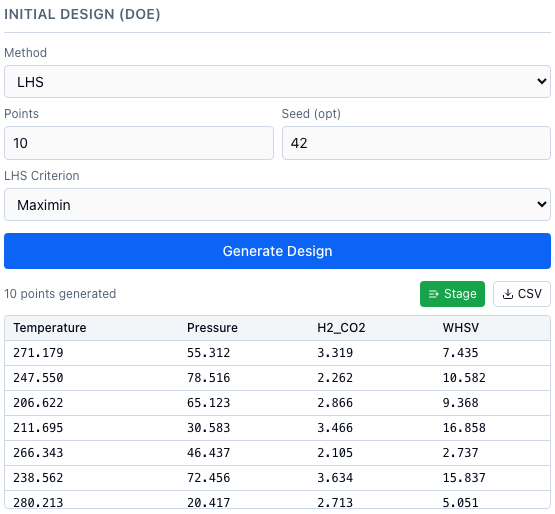Select the temperature cell 280.213
This screenshot has height=514, width=555.
pos(38,502)
